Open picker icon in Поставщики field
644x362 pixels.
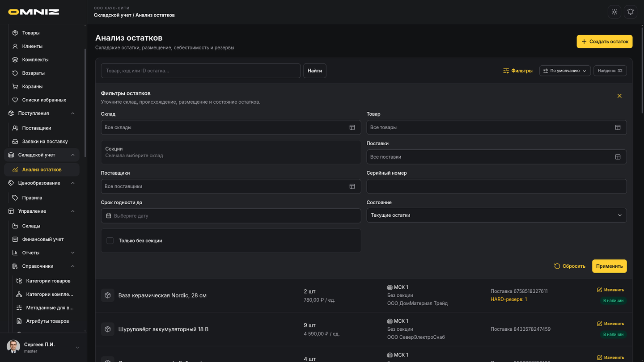[x=352, y=186]
